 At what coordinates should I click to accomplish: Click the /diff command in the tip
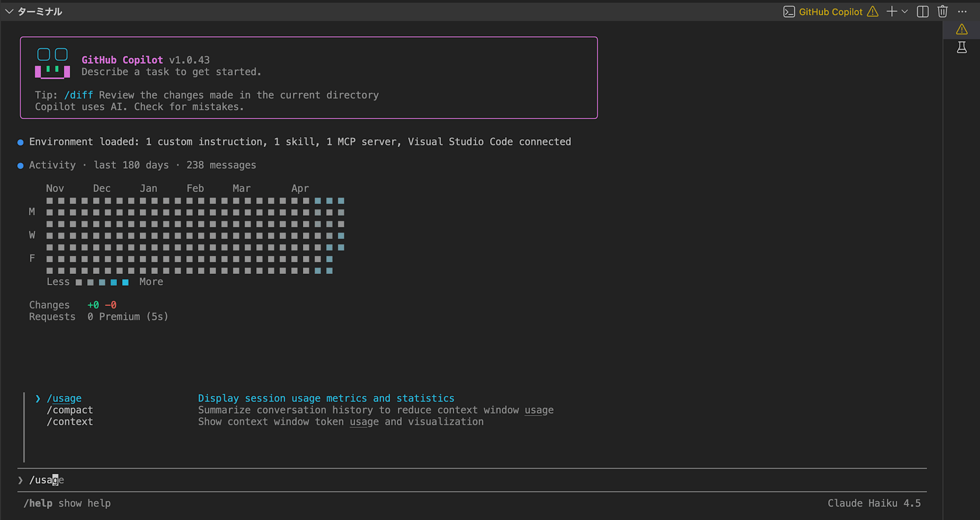click(x=78, y=95)
